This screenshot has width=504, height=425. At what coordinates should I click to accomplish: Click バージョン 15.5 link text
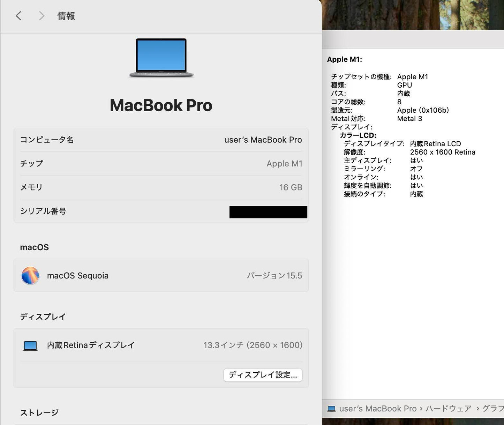275,276
